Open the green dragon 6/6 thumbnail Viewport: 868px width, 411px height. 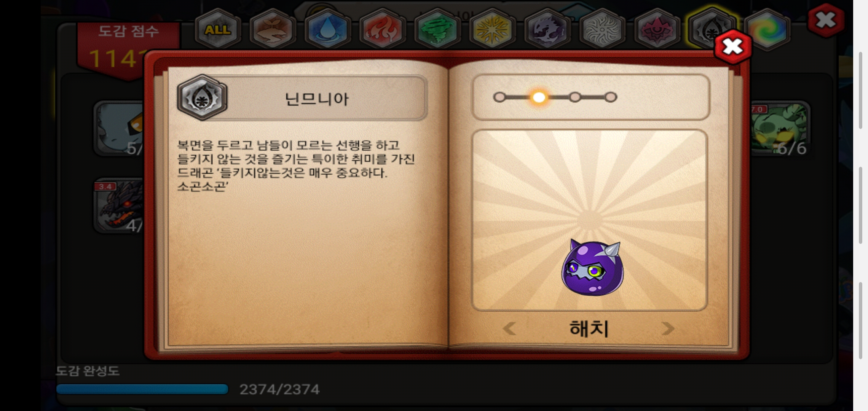click(780, 128)
